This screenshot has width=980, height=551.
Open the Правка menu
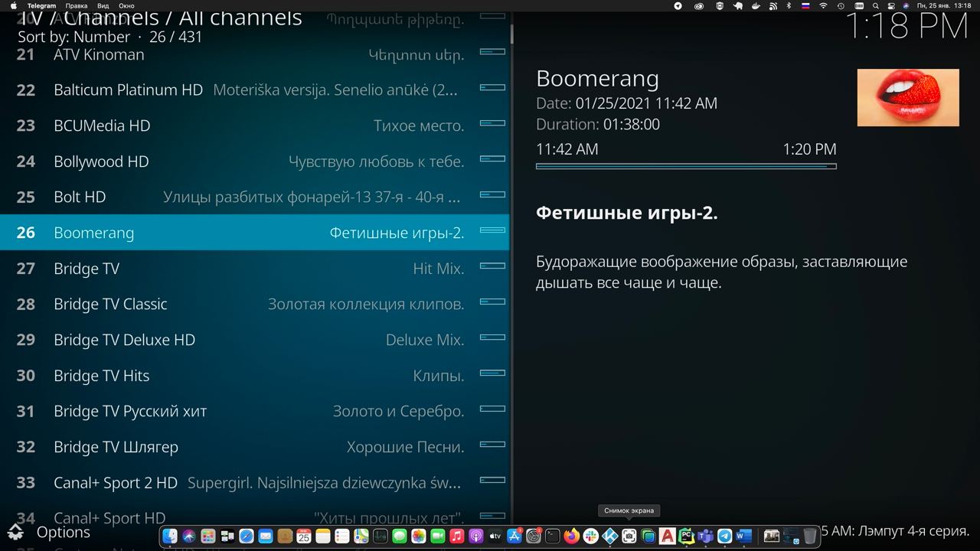77,5
